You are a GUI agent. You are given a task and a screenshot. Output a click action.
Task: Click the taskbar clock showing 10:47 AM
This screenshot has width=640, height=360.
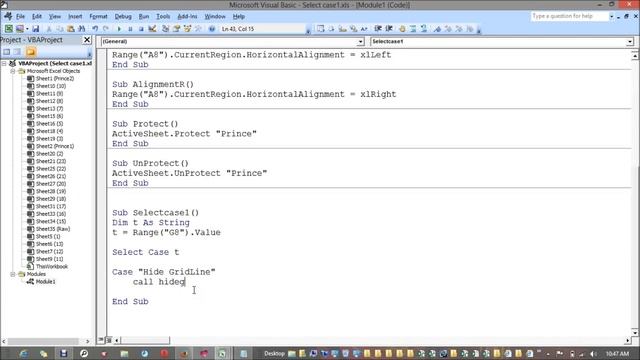pos(617,353)
